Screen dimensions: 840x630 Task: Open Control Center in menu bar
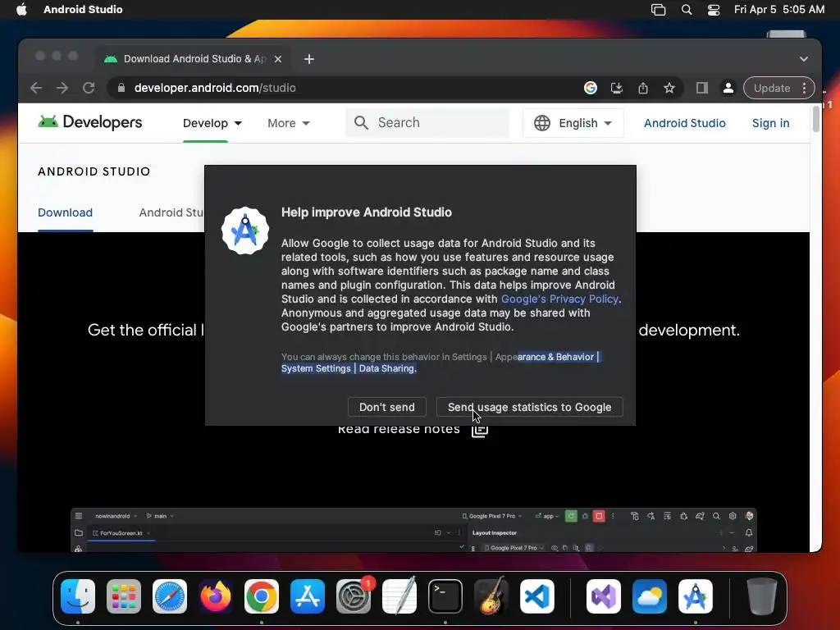coord(714,10)
